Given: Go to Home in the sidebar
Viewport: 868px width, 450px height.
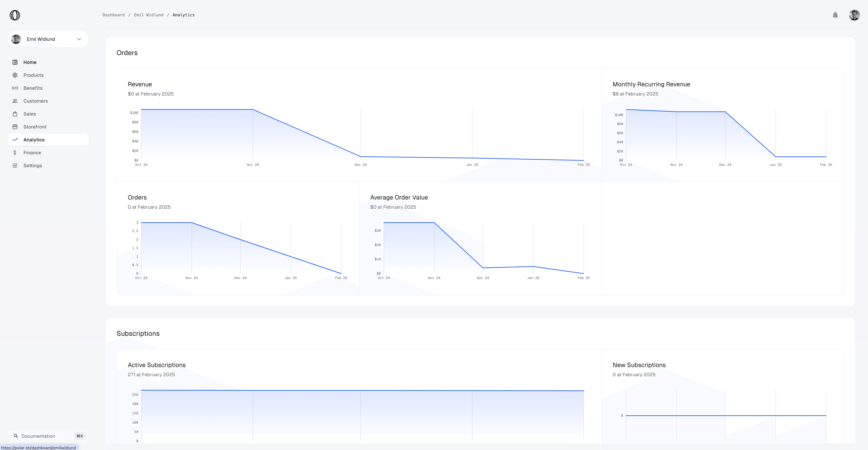Looking at the screenshot, I should click(30, 62).
